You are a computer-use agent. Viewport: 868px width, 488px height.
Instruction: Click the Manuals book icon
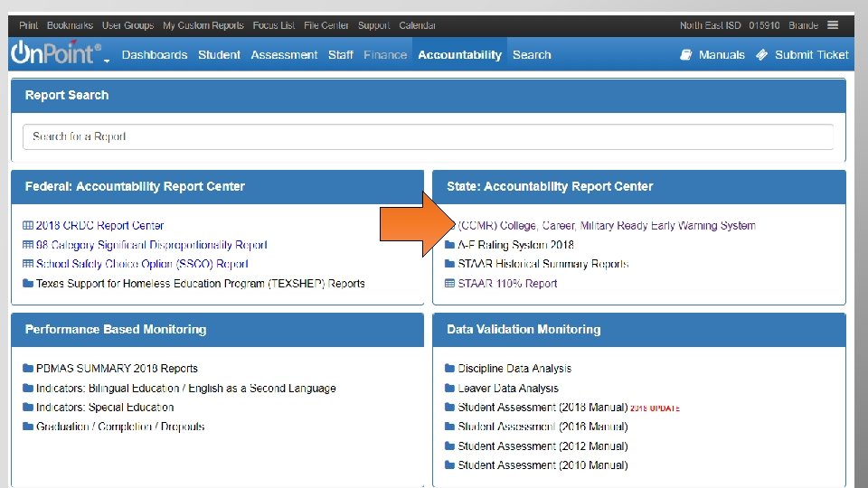(x=686, y=55)
